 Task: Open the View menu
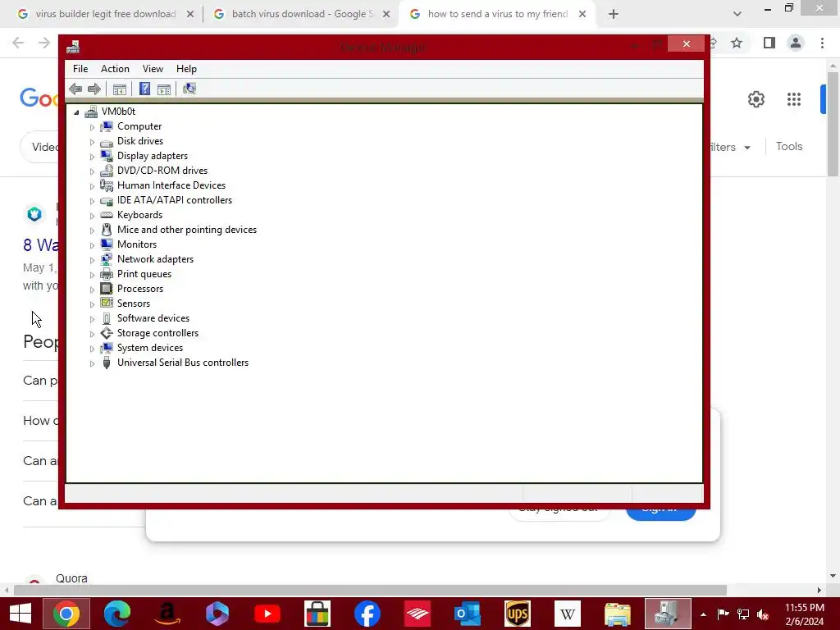pos(153,69)
